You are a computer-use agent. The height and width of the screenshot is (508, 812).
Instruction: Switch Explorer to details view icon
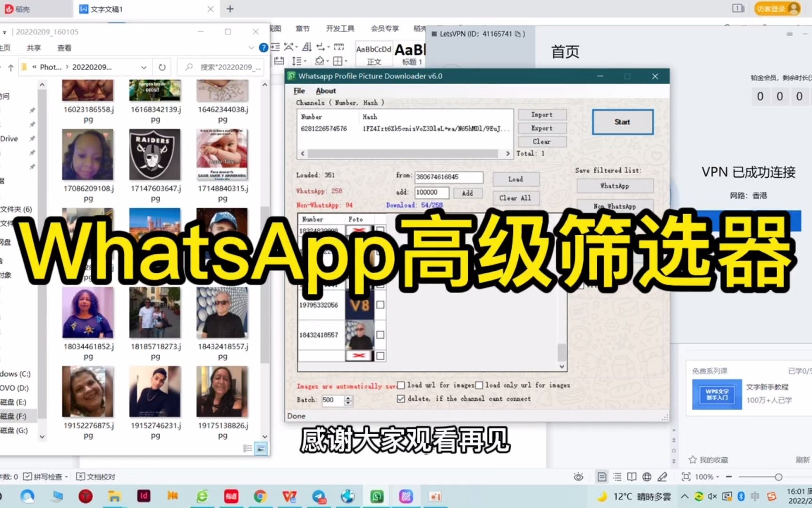point(248,449)
